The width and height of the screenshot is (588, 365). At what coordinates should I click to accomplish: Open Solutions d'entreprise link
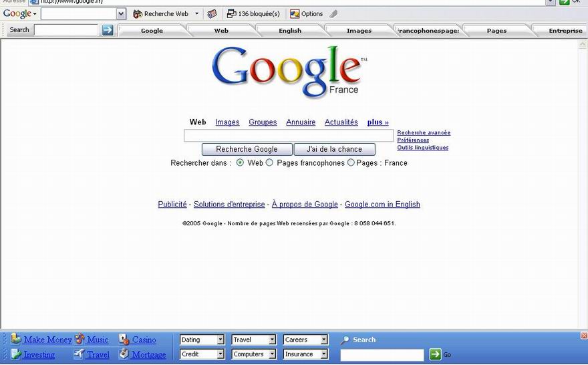[229, 204]
